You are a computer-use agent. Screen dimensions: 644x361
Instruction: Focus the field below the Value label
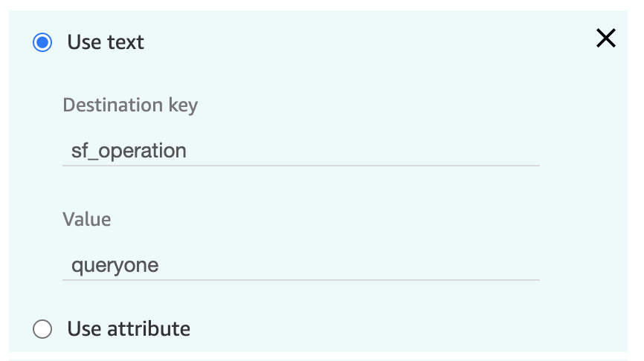click(301, 265)
